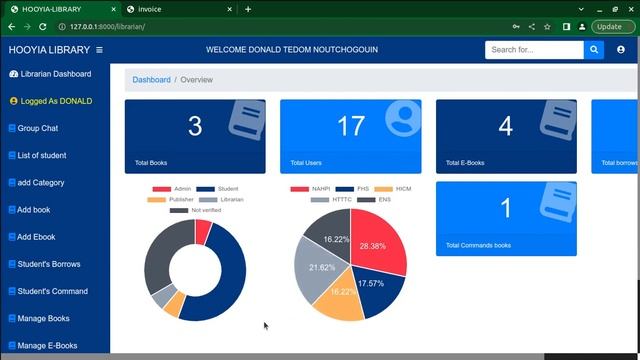Toggle NAHPI series in pie chart legend
This screenshot has width=640, height=360.
[310, 189]
